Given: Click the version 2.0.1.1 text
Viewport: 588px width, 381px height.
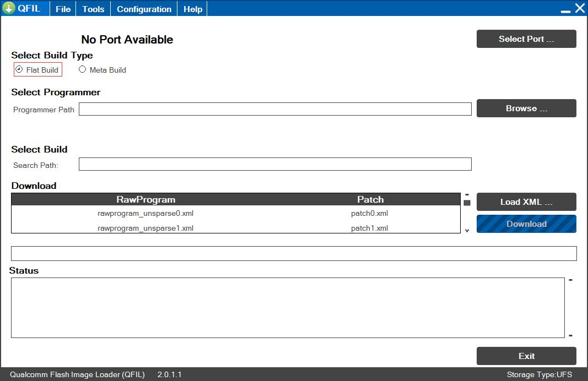Looking at the screenshot, I should 170,374.
